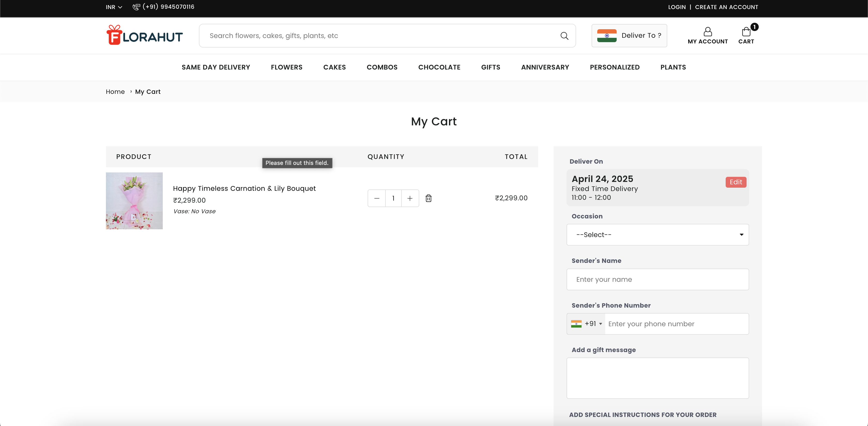Screen dimensions: 868x426
Task: Open the CAKES menu
Action: (x=335, y=67)
